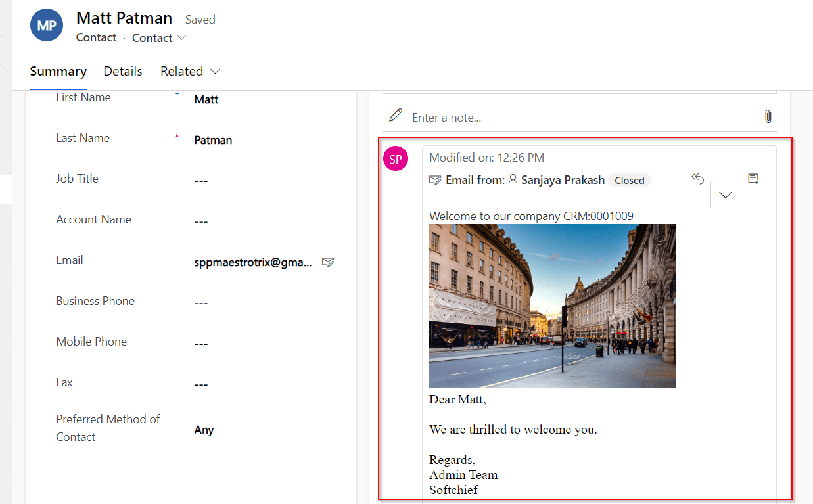
Task: Click the paperclip to attach a file to note
Action: pos(768,116)
